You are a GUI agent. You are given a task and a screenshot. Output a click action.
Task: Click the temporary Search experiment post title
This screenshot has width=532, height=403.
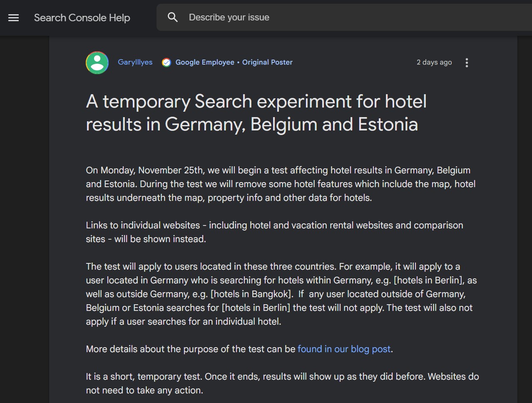[x=256, y=113]
